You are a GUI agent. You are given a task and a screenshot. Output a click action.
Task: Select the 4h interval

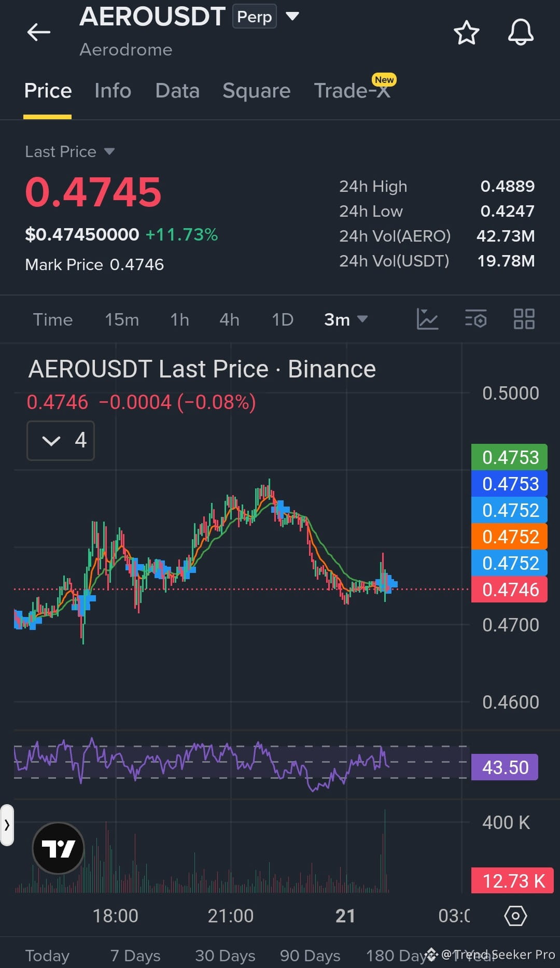[x=229, y=319]
